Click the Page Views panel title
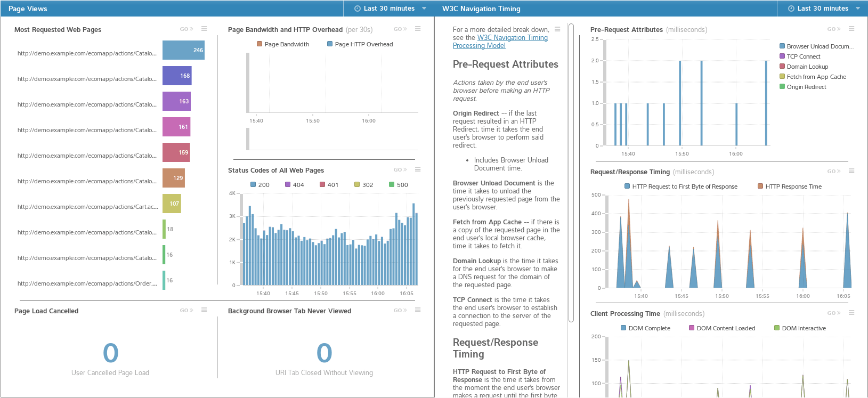The height and width of the screenshot is (398, 868). [28, 9]
